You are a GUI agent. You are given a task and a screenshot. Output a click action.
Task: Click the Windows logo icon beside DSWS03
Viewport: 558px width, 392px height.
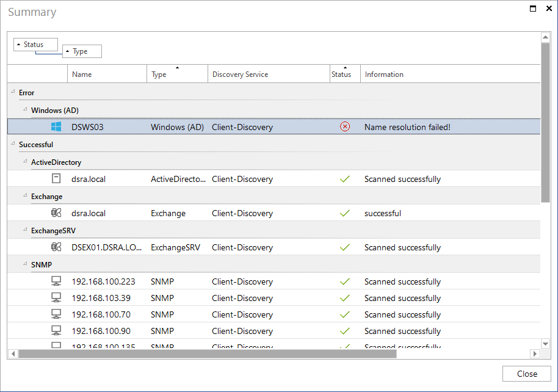click(56, 127)
